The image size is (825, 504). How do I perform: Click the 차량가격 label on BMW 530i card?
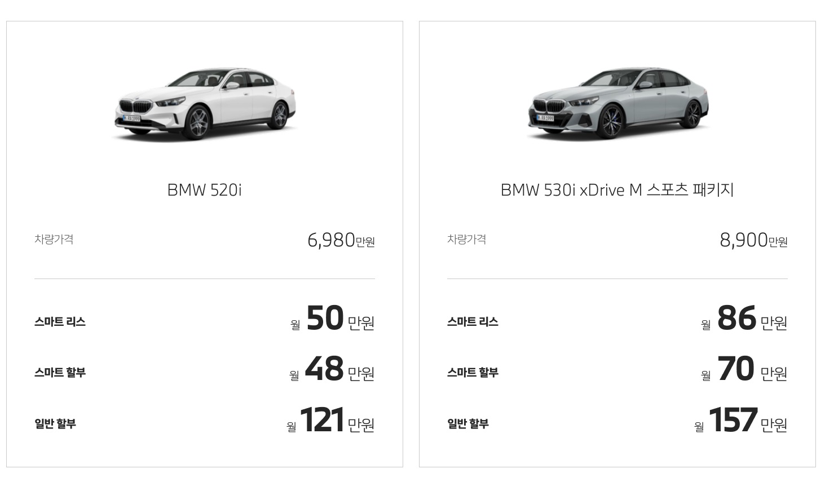(467, 240)
